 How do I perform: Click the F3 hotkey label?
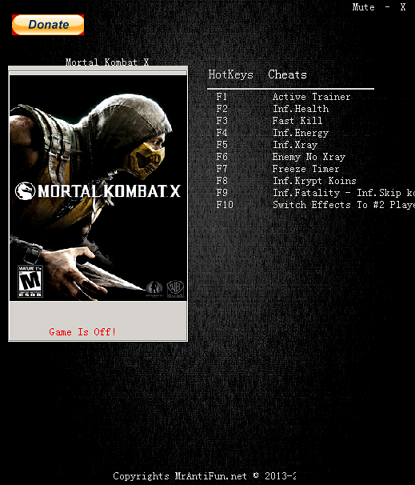pyautogui.click(x=222, y=121)
